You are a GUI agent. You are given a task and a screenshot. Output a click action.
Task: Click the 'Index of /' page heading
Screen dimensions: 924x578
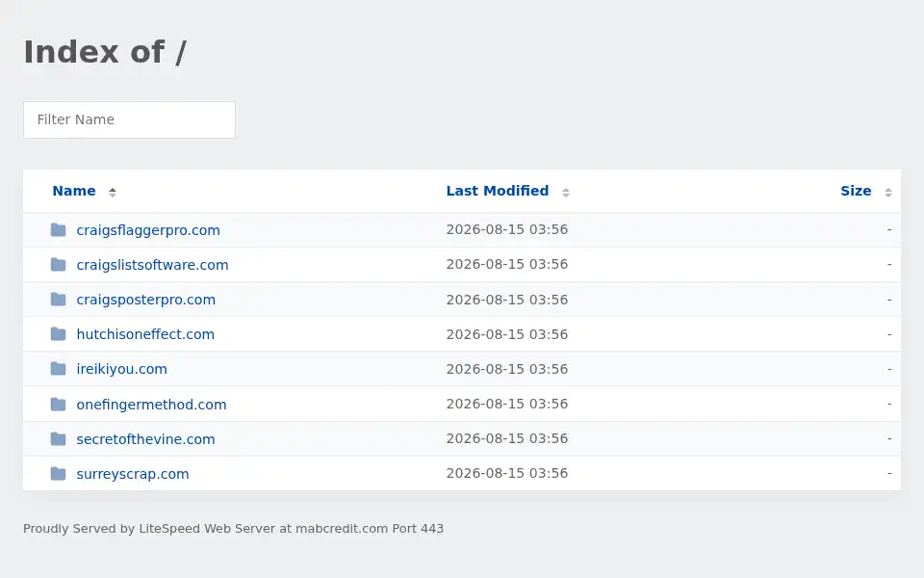pyautogui.click(x=105, y=52)
